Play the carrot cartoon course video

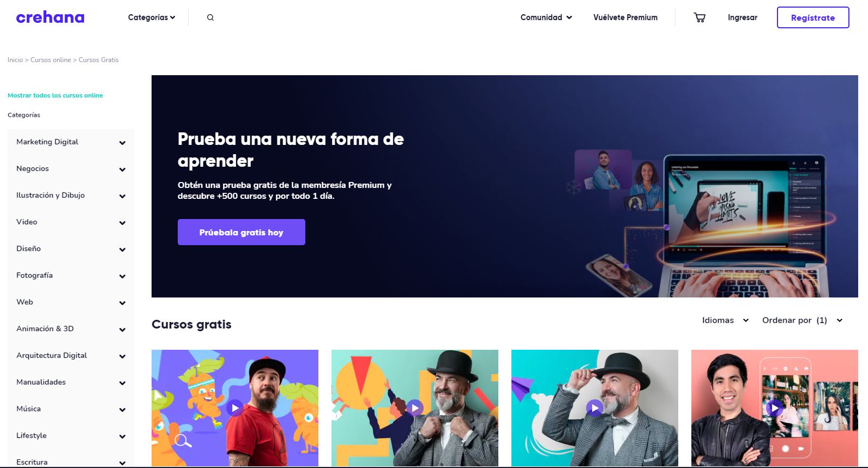click(x=235, y=408)
